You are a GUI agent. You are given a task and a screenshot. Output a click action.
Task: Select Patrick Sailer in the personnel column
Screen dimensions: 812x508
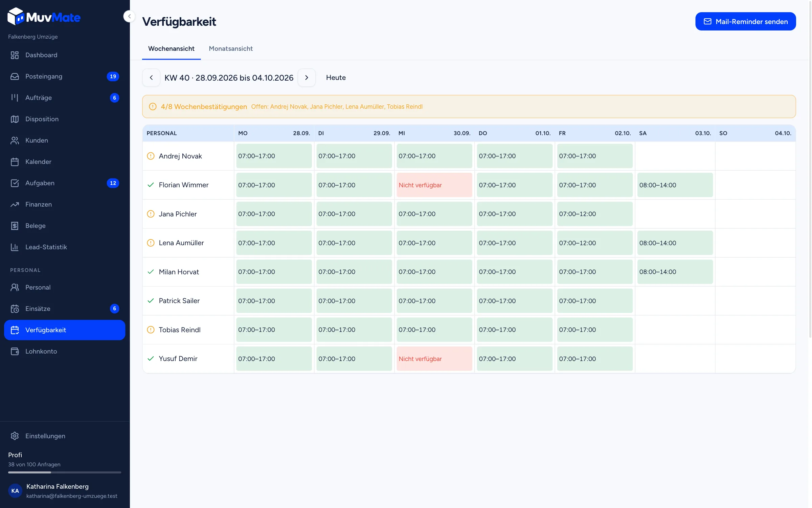pos(179,301)
